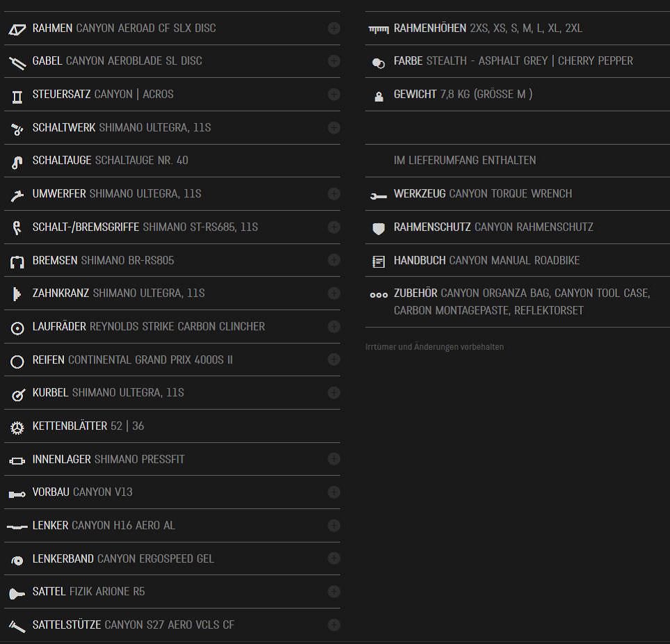Click the shift lever icon beside Schalt-/Bremsgriffe
The image size is (670, 644).
[x=17, y=228]
